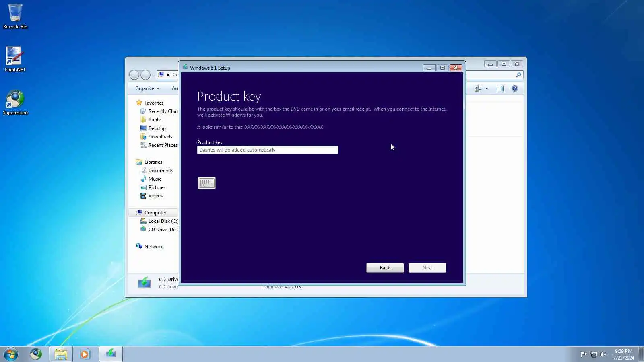This screenshot has width=644, height=362.
Task: Open Explorer help question mark icon
Action: click(x=515, y=88)
